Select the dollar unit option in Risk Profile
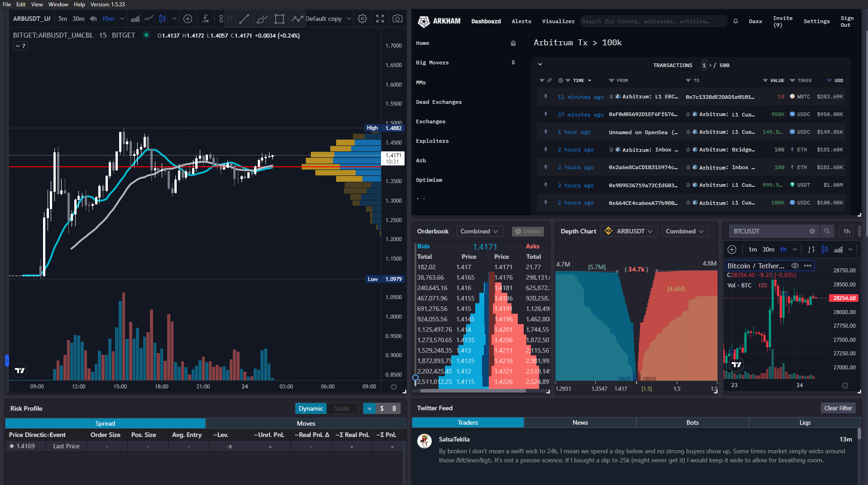The image size is (868, 485). click(382, 408)
